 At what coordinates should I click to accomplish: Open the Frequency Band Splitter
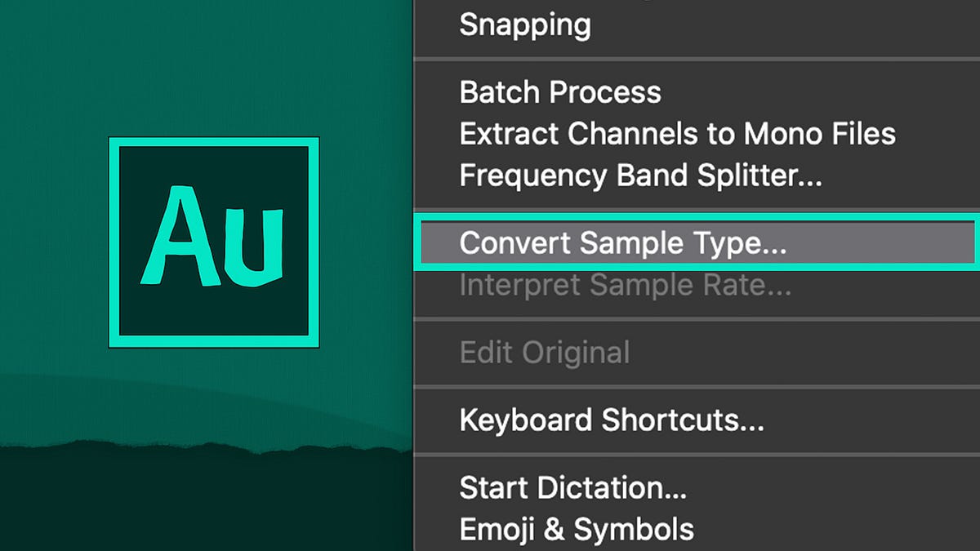(640, 175)
